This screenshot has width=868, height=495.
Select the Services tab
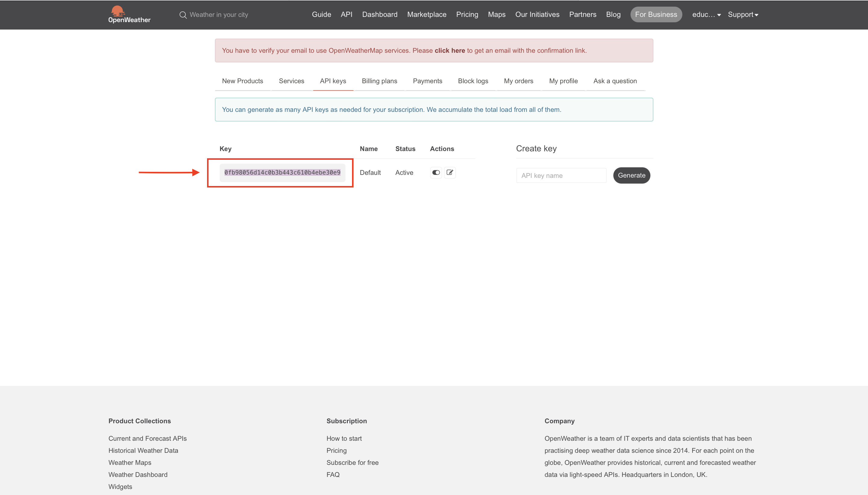point(291,81)
